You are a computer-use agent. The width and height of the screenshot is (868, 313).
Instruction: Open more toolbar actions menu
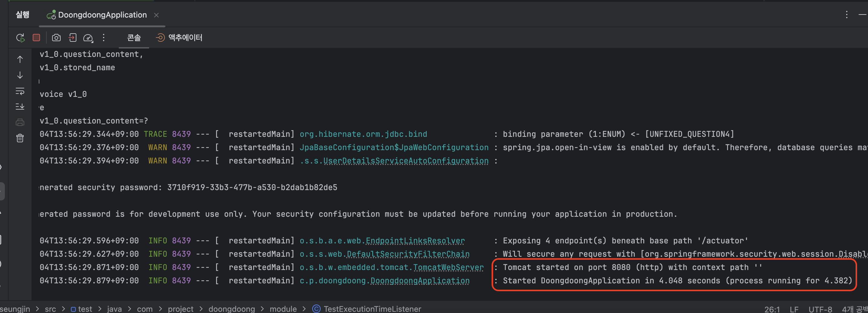coord(104,38)
